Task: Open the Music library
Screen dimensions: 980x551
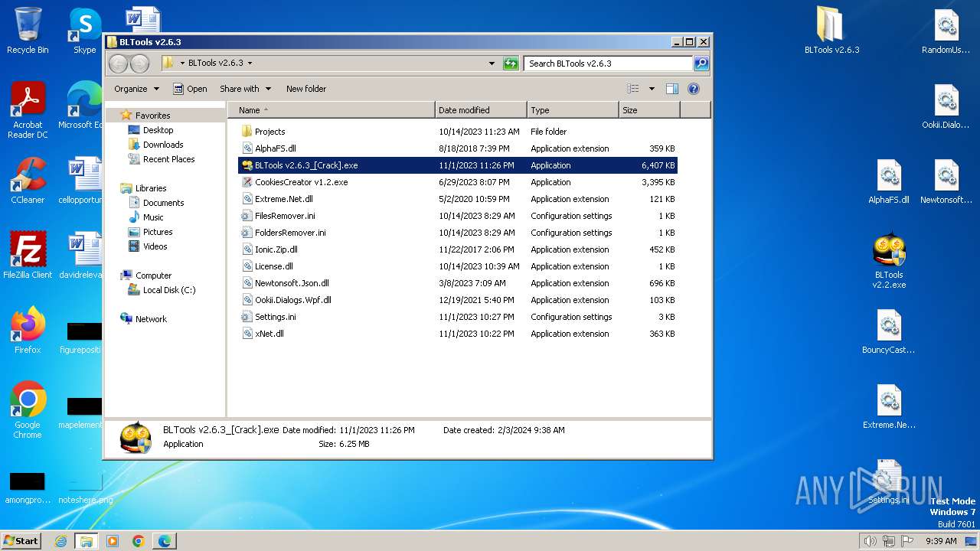Action: 152,217
